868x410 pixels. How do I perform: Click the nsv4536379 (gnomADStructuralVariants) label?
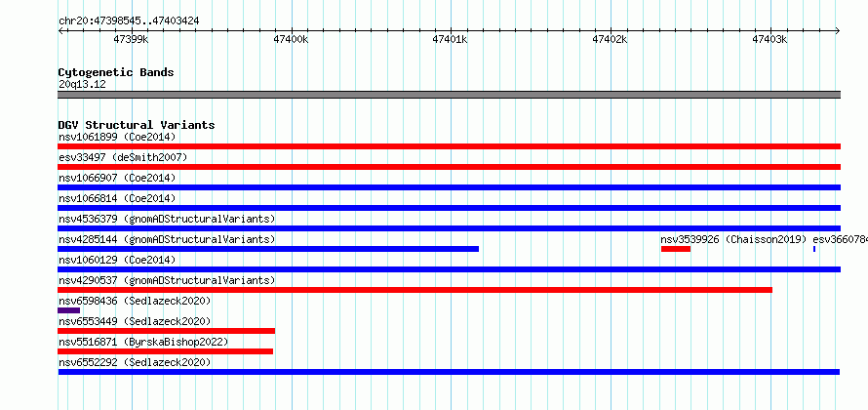[x=167, y=219]
